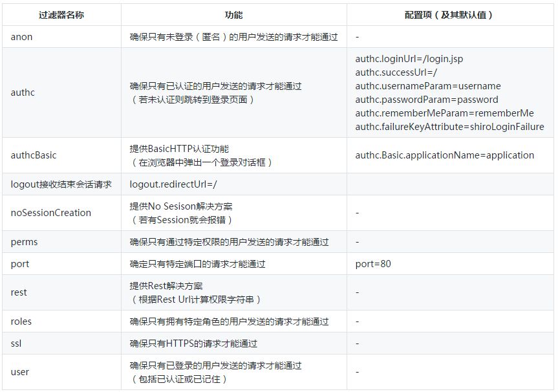Viewport: 558px width, 392px height.
Task: Click text 提供No Sesison解决方案
Action: [x=181, y=206]
